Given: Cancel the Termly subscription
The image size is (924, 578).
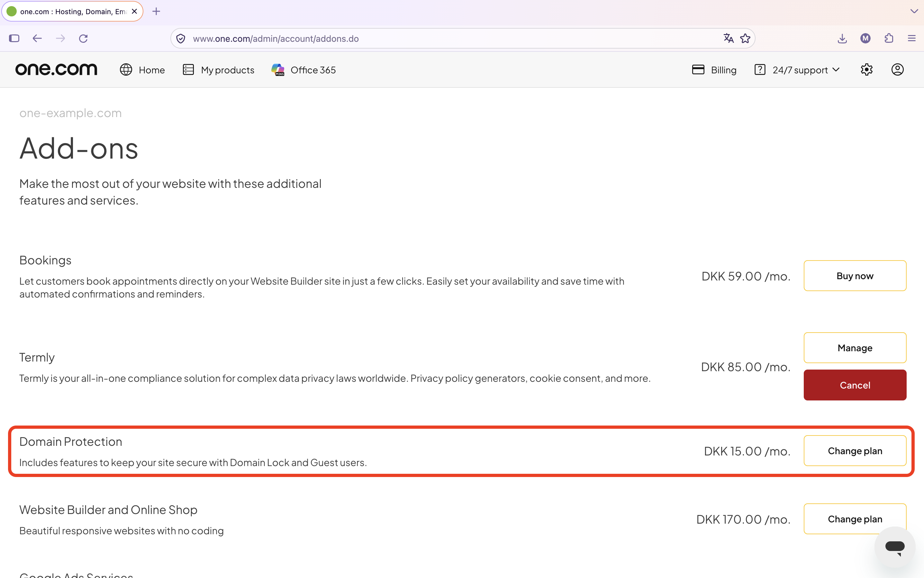Looking at the screenshot, I should [855, 385].
